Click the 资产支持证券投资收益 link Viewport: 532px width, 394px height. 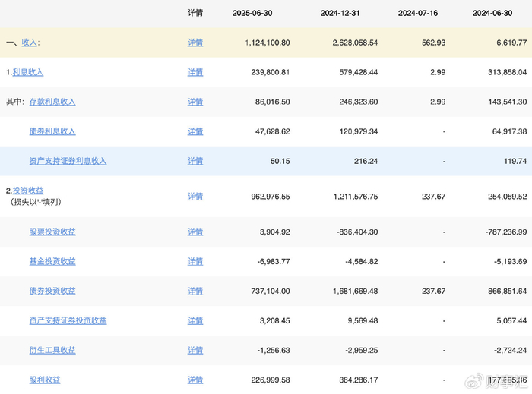point(68,320)
